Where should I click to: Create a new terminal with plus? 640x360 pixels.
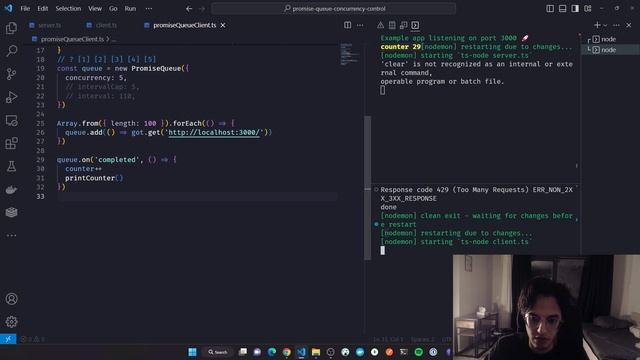click(597, 25)
